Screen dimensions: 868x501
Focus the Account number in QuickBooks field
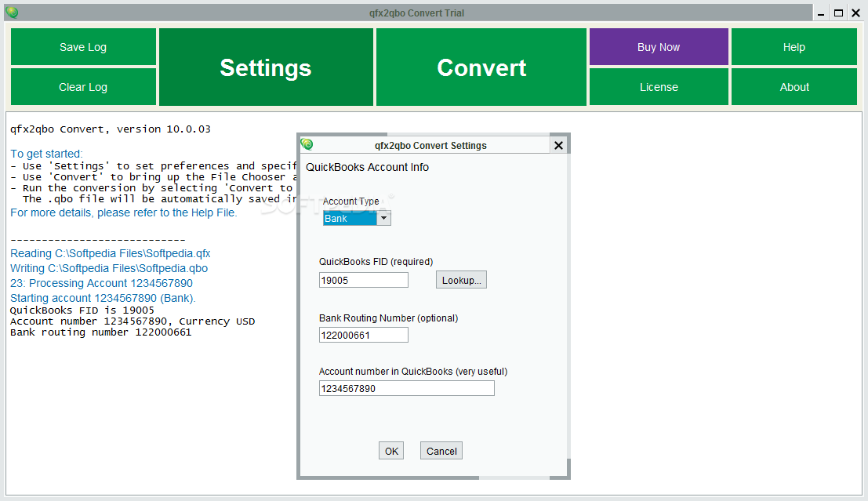pyautogui.click(x=406, y=389)
